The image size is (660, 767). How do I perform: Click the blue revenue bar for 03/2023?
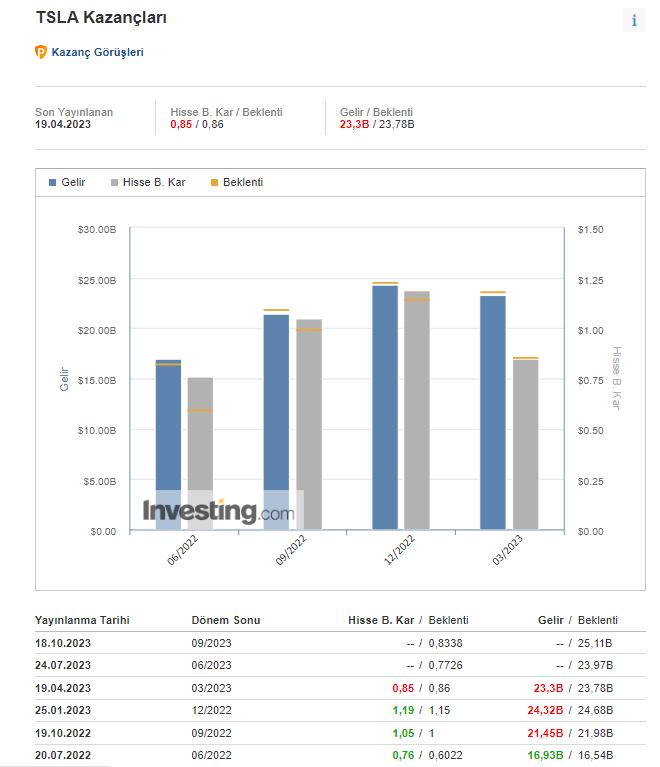[x=493, y=412]
